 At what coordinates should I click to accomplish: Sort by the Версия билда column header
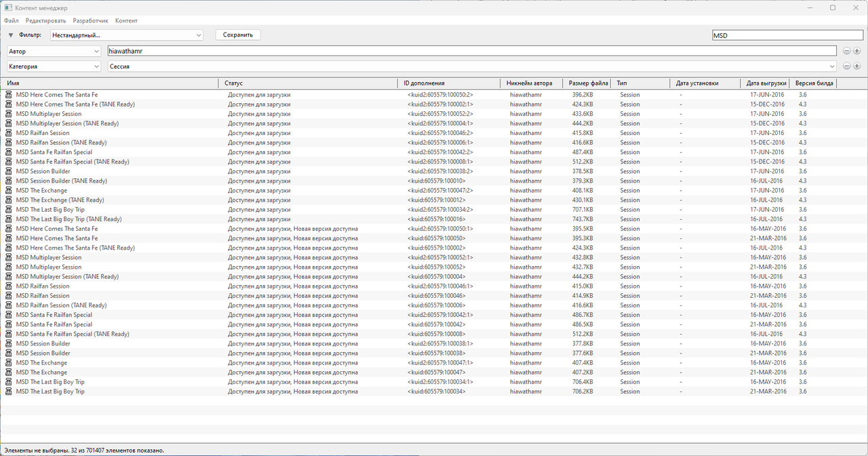[814, 83]
